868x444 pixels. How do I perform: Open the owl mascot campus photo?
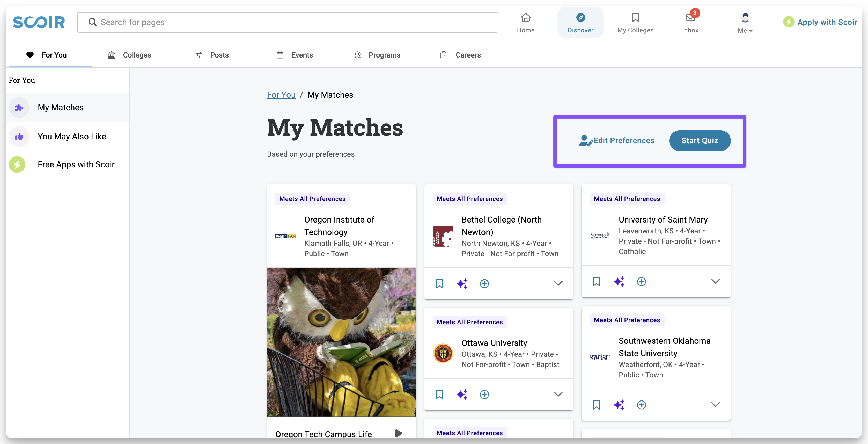pyautogui.click(x=341, y=342)
